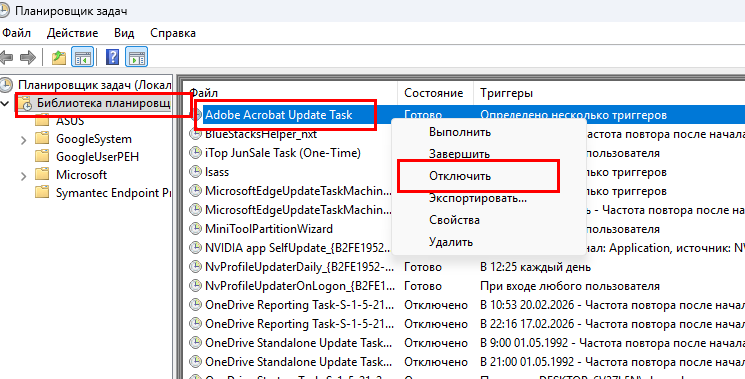Click the clock icon beside NvProfileUpdaterDaily
The width and height of the screenshot is (745, 379).
click(195, 266)
